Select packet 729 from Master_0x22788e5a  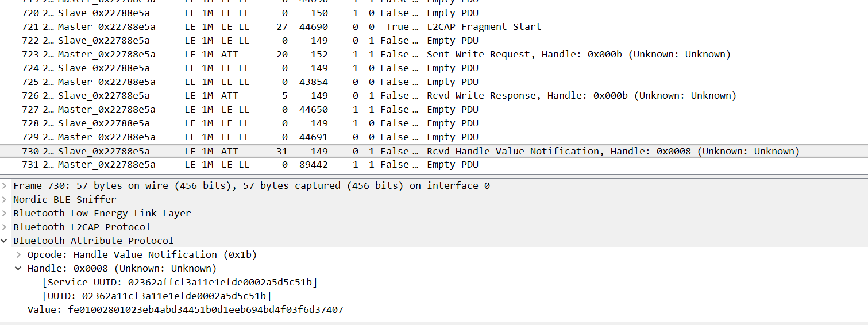[106, 137]
